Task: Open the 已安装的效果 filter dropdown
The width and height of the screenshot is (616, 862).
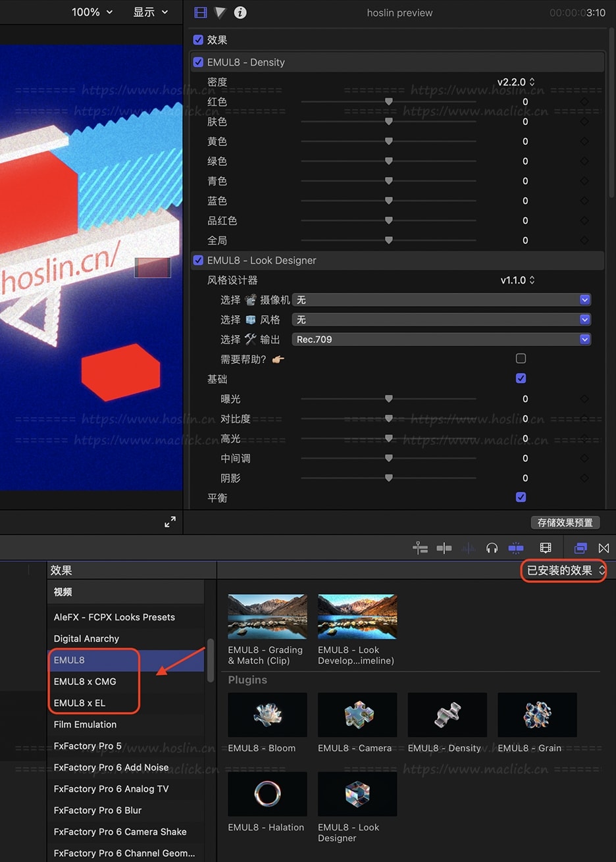Action: tap(565, 570)
